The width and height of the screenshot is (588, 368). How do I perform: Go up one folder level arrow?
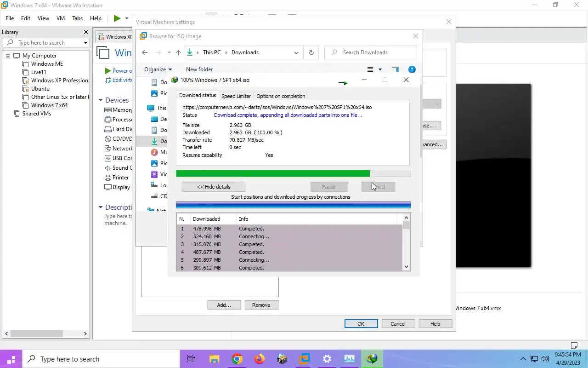click(178, 52)
